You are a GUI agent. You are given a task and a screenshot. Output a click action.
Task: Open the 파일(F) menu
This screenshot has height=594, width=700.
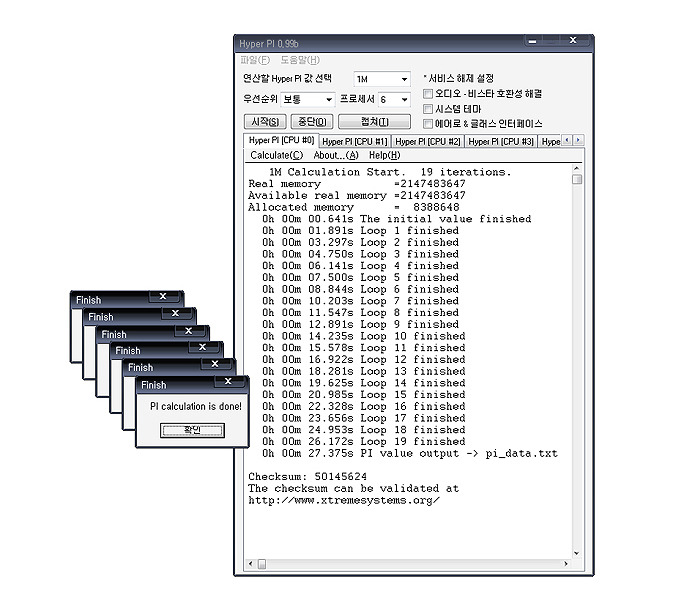pyautogui.click(x=255, y=60)
